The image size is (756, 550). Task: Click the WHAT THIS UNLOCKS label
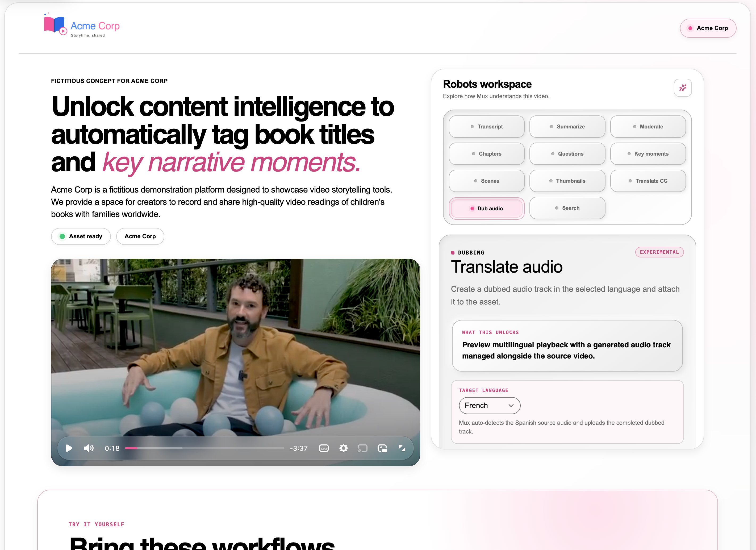(490, 332)
